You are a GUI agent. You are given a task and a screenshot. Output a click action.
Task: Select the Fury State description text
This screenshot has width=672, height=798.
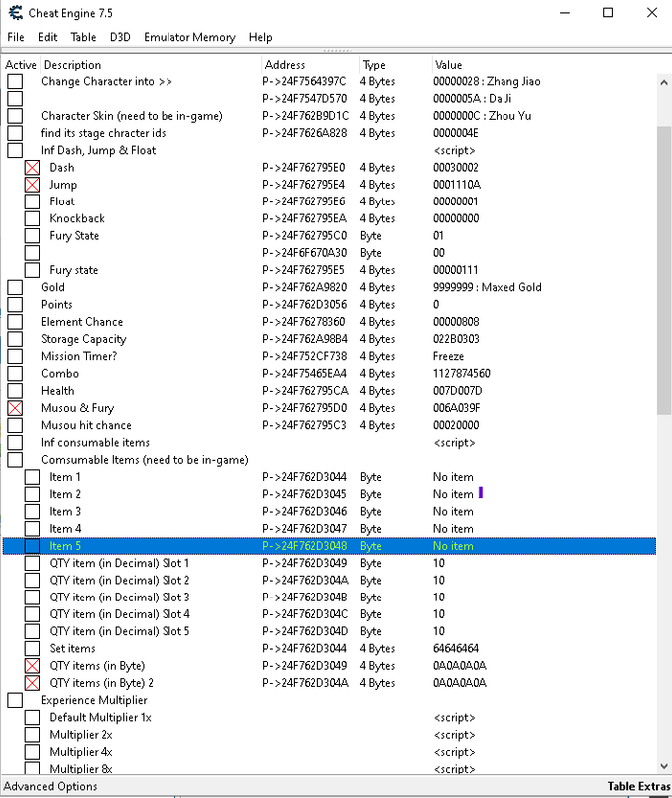coord(74,236)
